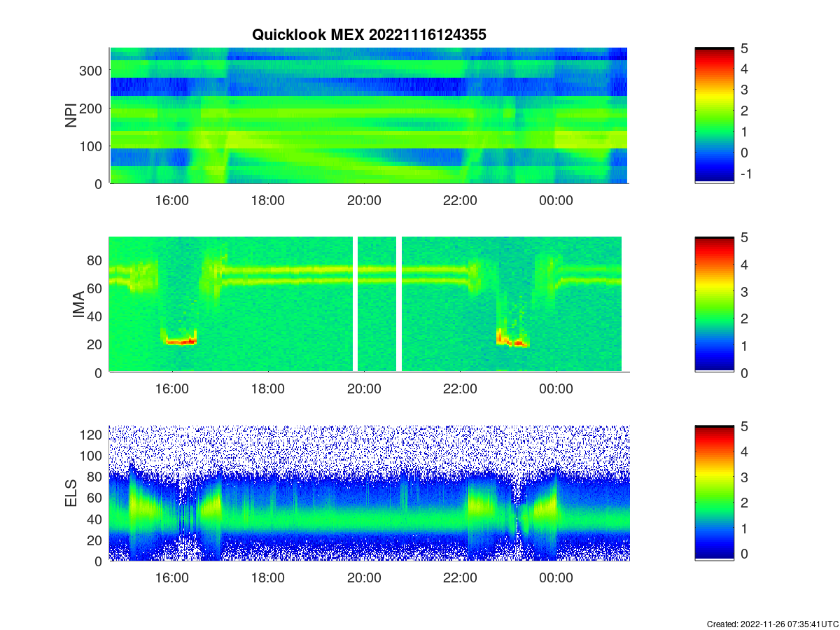
Task: Click the 22:00 tick under the ELS plot
Action: tap(460, 578)
